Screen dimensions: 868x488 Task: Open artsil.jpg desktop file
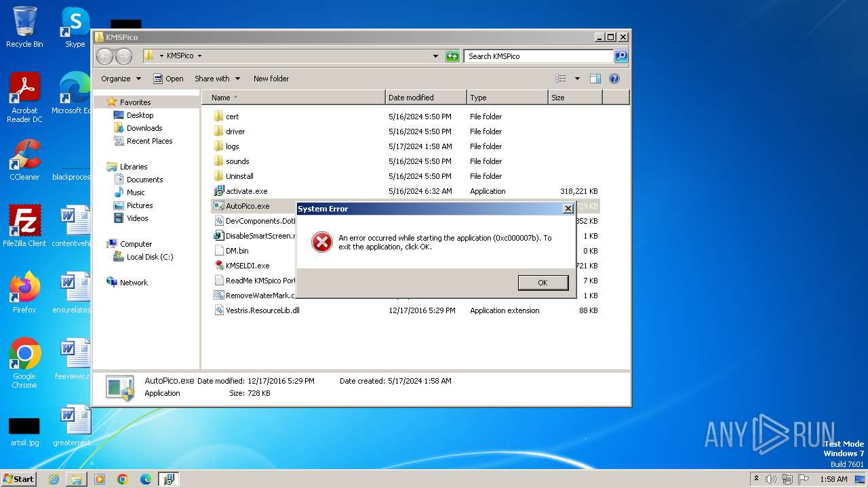click(x=24, y=431)
